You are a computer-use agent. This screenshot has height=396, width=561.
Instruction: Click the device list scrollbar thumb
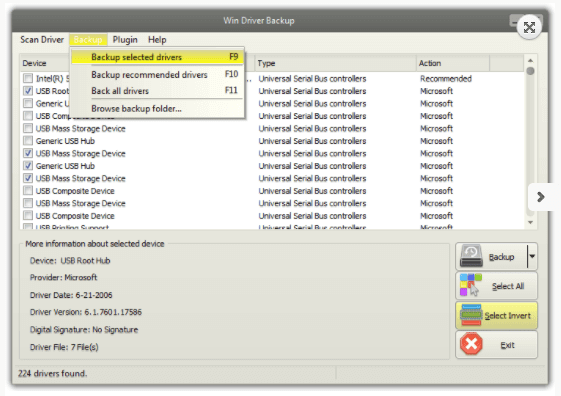(x=530, y=71)
